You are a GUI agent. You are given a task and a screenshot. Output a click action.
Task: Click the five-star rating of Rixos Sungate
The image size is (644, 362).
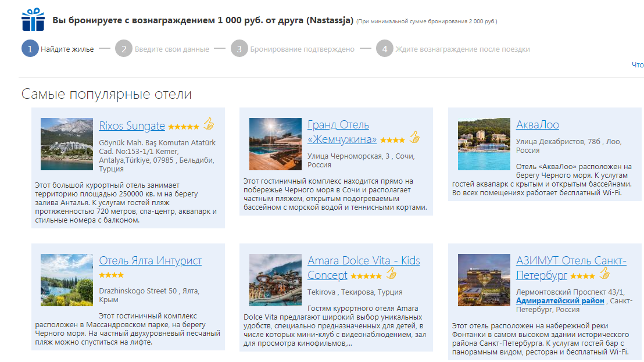(184, 127)
